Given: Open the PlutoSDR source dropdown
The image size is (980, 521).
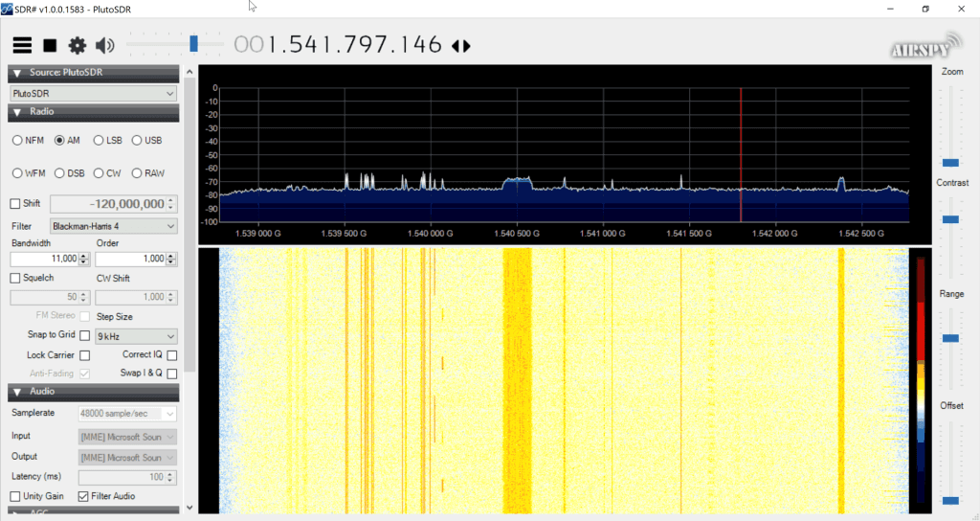Looking at the screenshot, I should point(93,93).
